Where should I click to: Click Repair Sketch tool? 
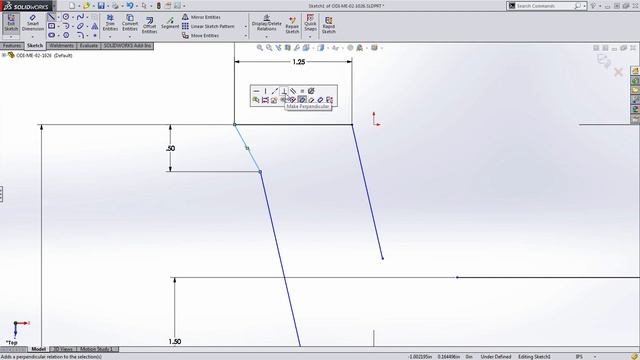point(292,25)
